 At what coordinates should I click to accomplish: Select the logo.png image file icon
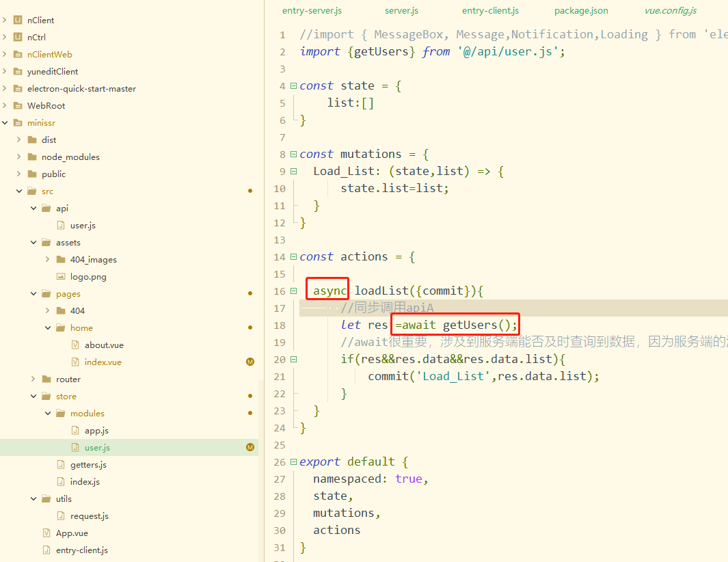(x=61, y=277)
